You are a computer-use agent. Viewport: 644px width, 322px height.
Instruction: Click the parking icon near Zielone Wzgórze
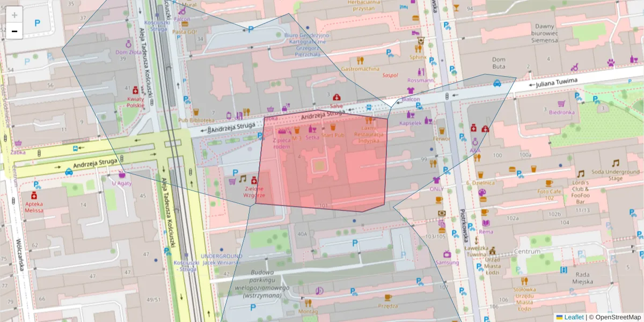coord(235,172)
